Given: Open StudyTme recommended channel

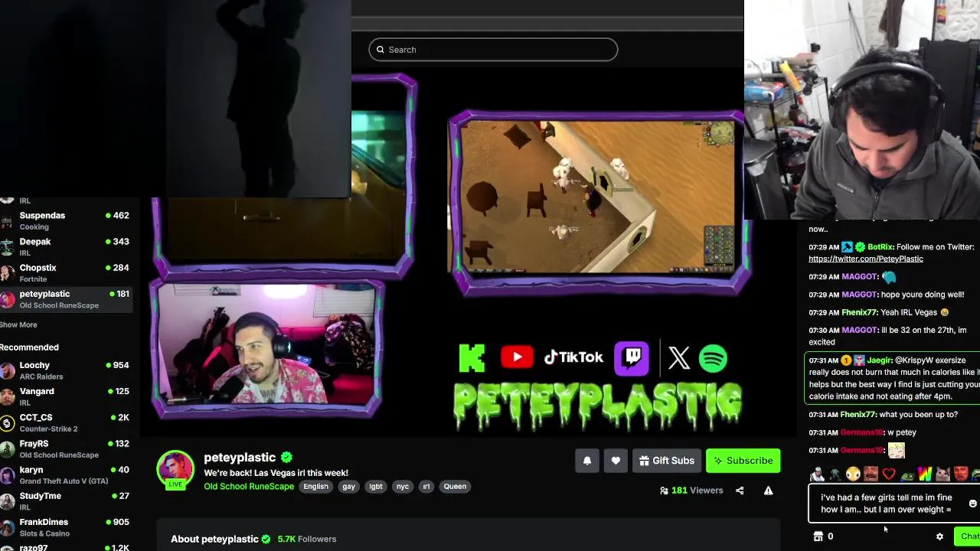Looking at the screenshot, I should coord(67,500).
